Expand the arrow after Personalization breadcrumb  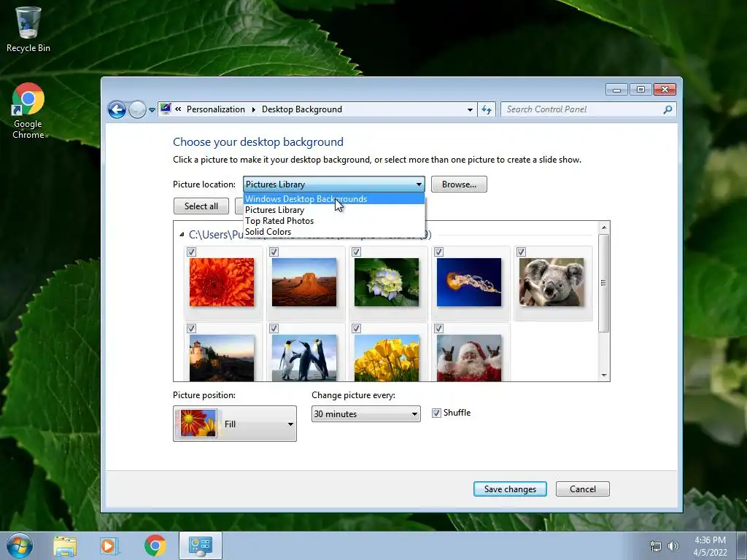point(253,109)
